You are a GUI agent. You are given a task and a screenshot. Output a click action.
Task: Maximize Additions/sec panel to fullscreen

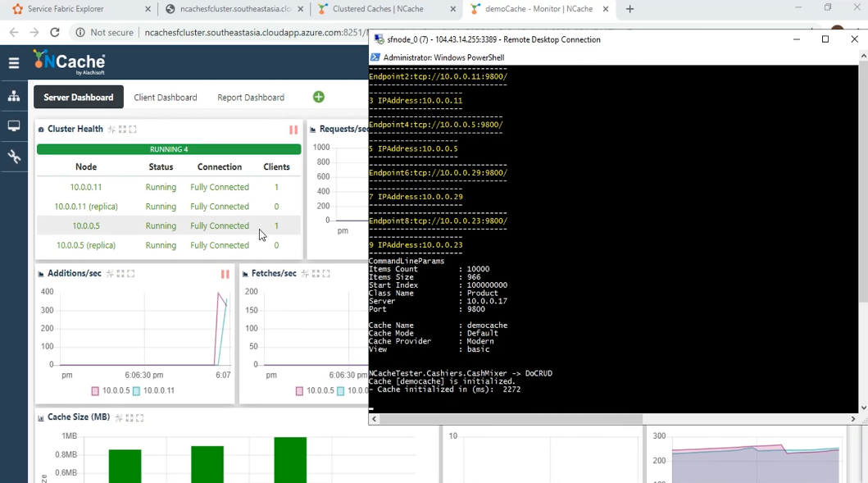coord(130,274)
